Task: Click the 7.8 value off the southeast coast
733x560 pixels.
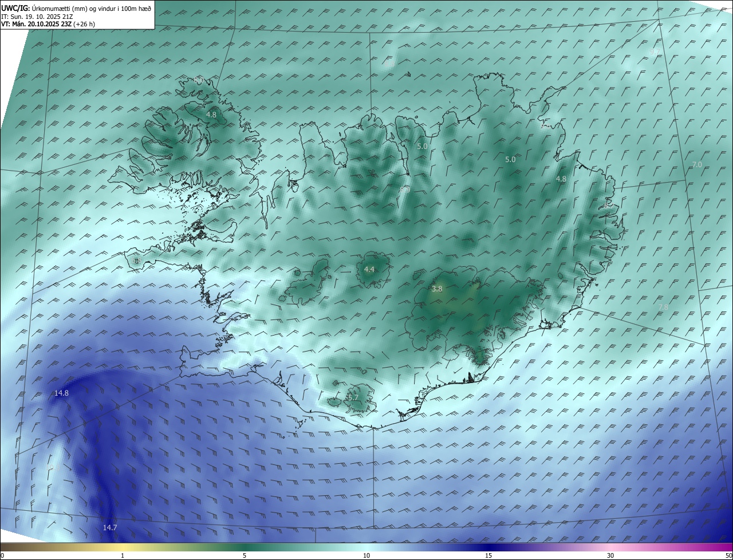Action: tap(663, 307)
